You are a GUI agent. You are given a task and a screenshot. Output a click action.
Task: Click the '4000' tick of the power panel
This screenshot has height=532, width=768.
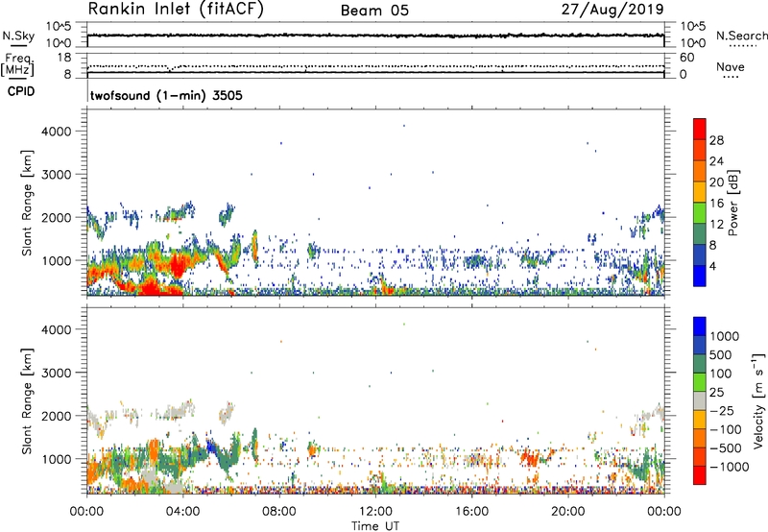[x=56, y=132]
